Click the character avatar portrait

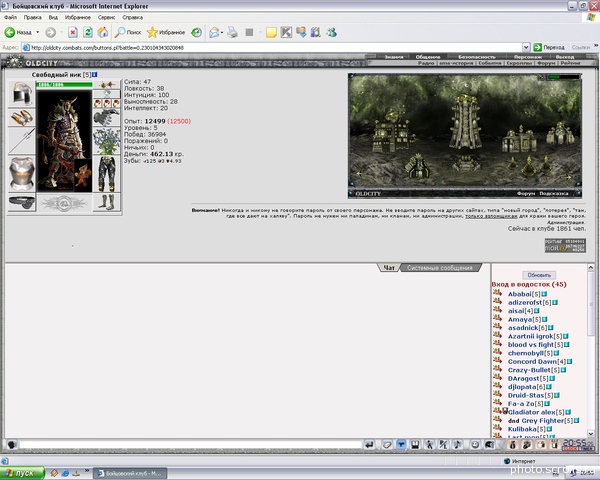point(64,140)
